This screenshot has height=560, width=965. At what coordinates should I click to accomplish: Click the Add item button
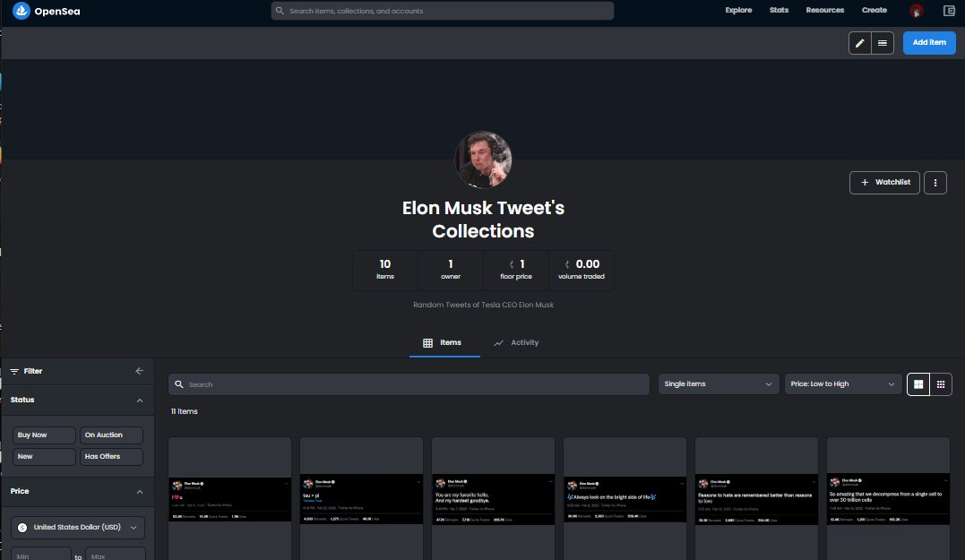(x=929, y=43)
